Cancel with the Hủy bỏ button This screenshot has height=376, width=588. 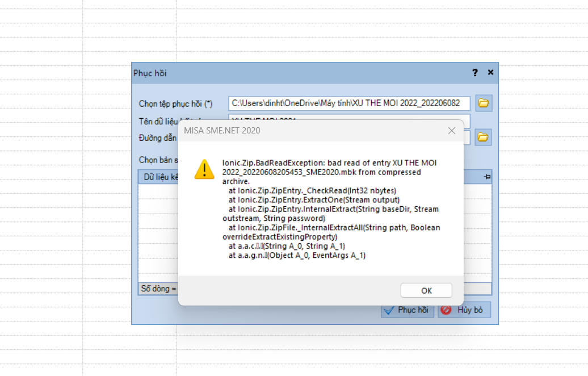point(464,310)
